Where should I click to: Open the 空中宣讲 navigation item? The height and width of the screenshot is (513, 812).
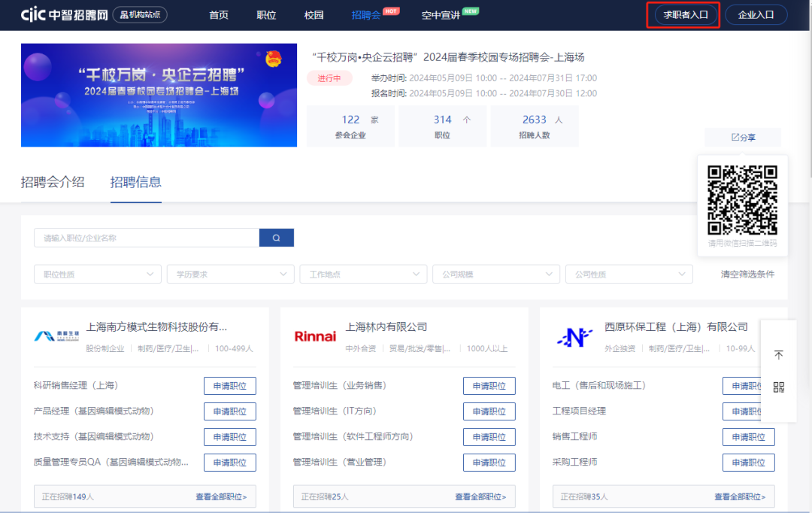[x=441, y=14]
